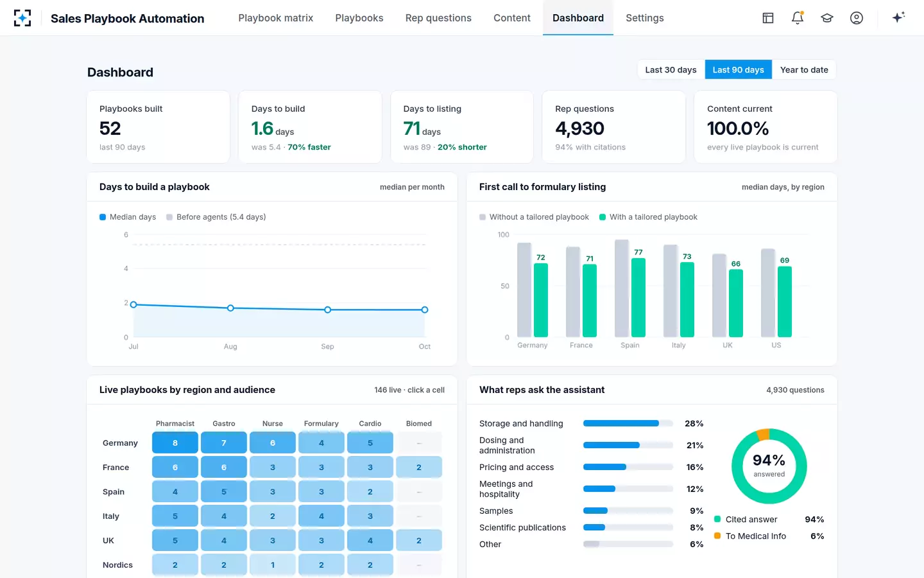The width and height of the screenshot is (924, 578).
Task: Open the notifications bell
Action: (x=798, y=18)
